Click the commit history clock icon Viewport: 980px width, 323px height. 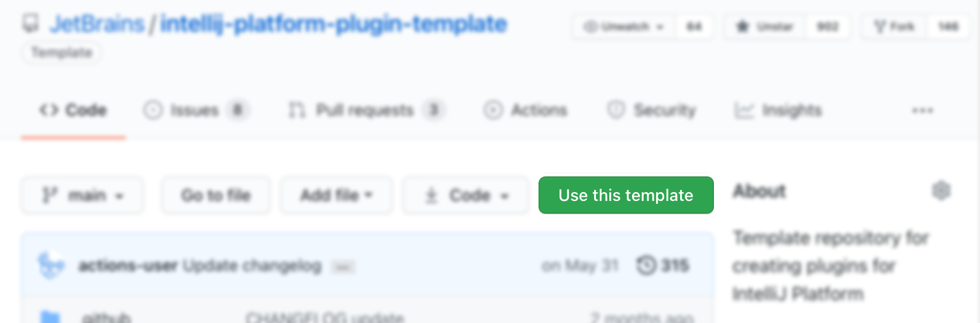(x=646, y=266)
